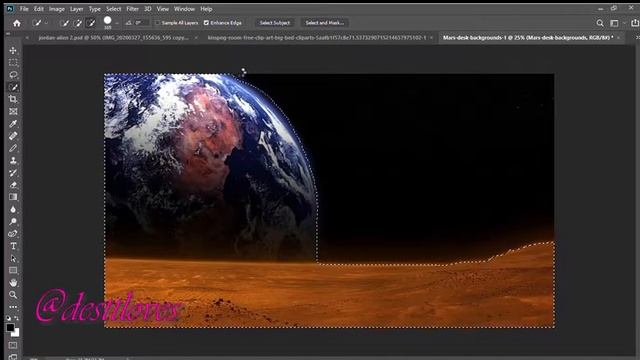Select the Pen tool

click(13, 234)
